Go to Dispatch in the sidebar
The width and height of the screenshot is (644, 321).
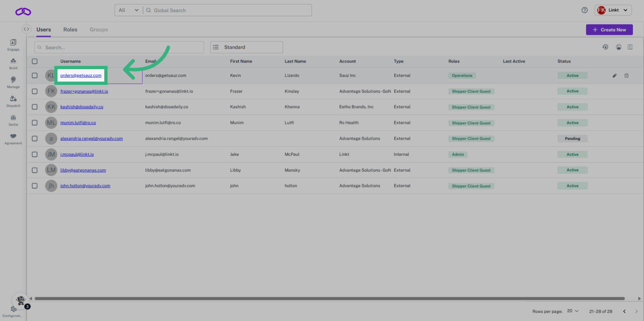[13, 101]
